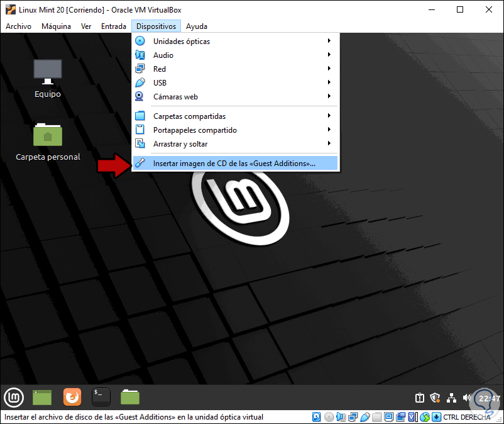Close the Dispositivos menu
Image resolution: width=504 pixels, height=424 pixels.
(x=156, y=26)
